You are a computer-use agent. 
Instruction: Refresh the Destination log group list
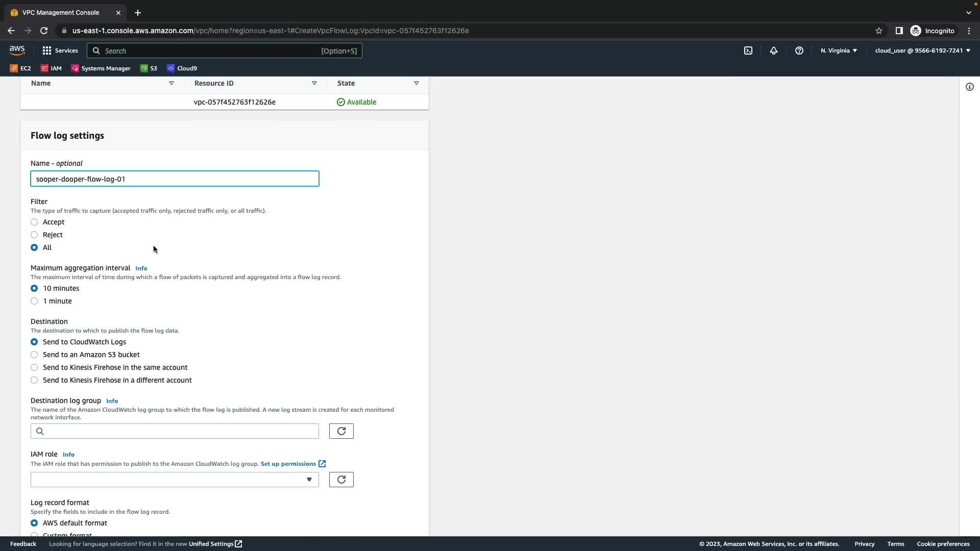pyautogui.click(x=341, y=431)
